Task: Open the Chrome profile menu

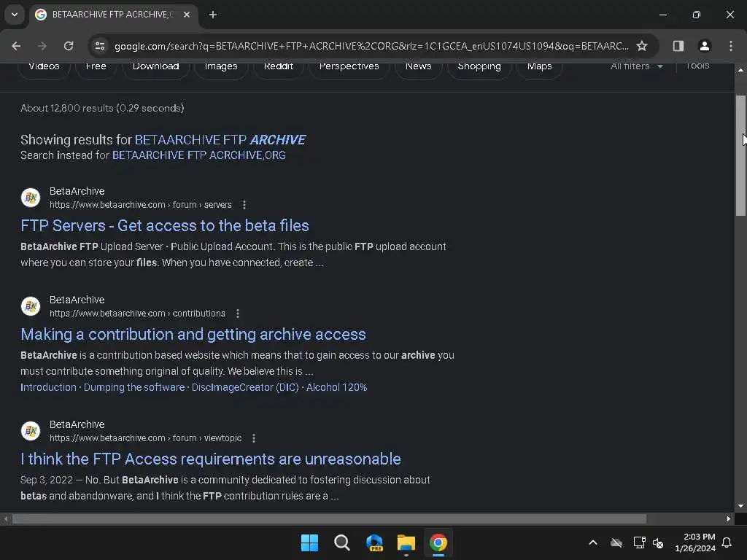Action: click(704, 46)
